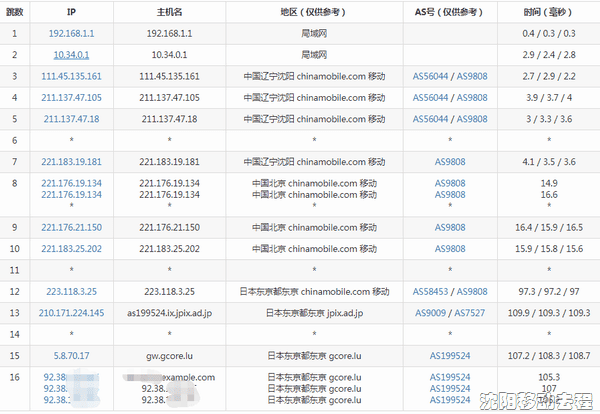
Task: Select hostname gw.gcore.lu
Action: 169,356
